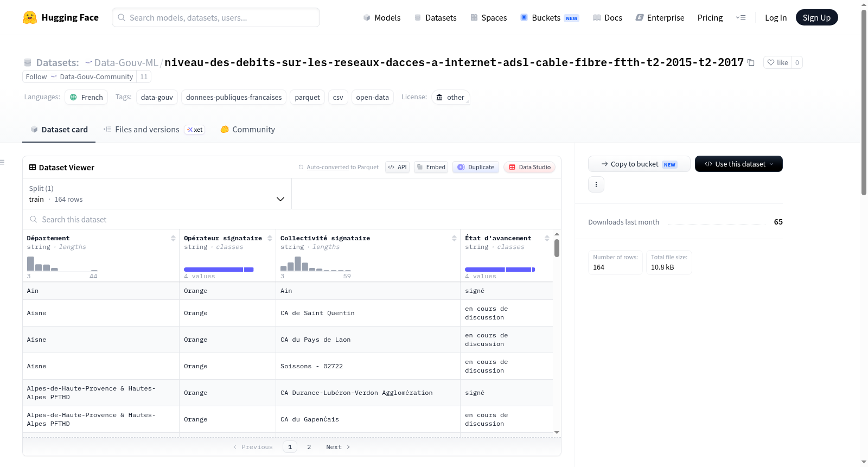Screen dimensions: 868x467
Task: Click the Dataset Viewer table icon
Action: pyautogui.click(x=33, y=167)
